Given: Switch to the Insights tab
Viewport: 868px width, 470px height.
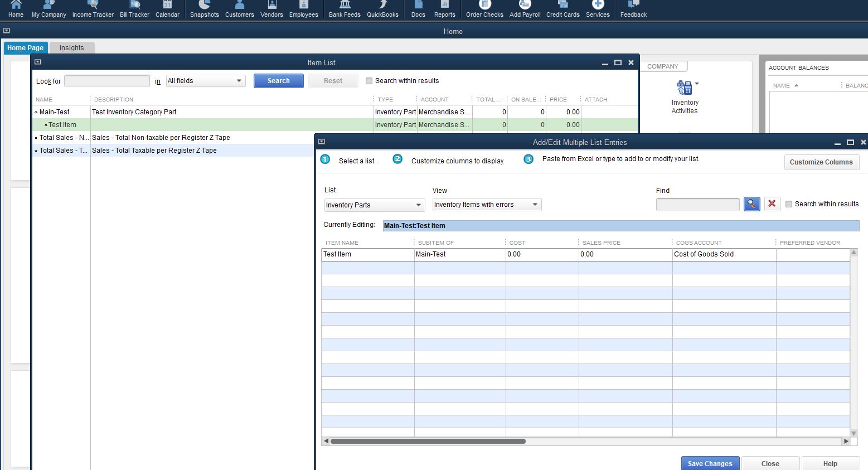Looking at the screenshot, I should (x=71, y=47).
